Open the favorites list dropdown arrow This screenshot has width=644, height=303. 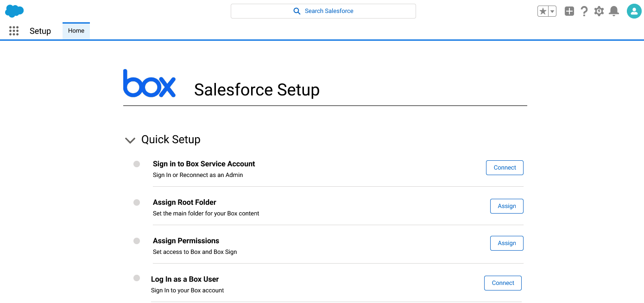coord(552,11)
